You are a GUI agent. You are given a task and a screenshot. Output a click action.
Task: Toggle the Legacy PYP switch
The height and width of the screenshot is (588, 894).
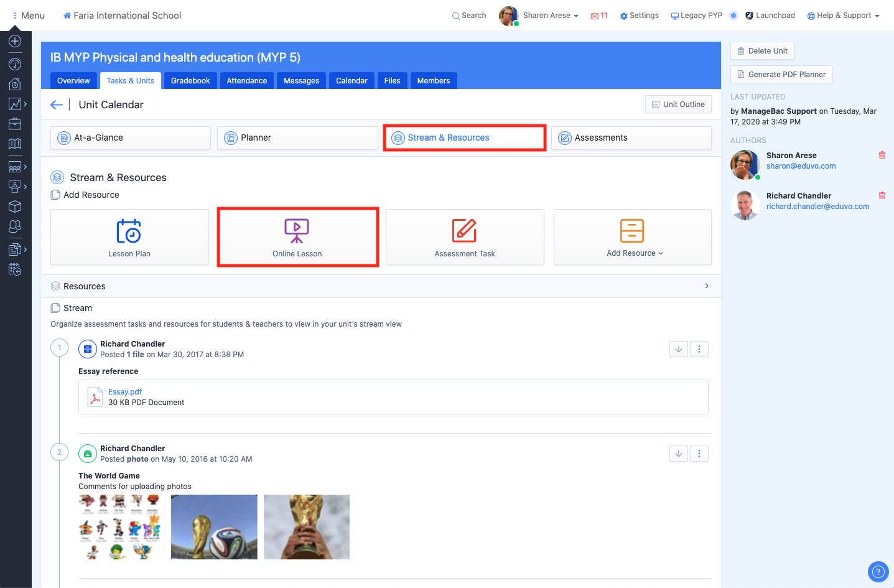[x=733, y=16]
